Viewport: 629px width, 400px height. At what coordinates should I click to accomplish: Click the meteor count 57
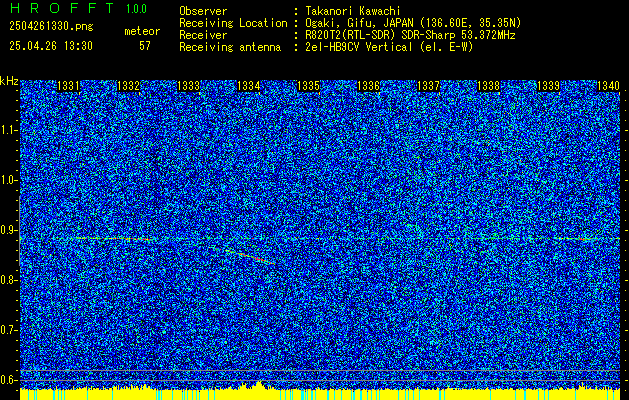[145, 46]
